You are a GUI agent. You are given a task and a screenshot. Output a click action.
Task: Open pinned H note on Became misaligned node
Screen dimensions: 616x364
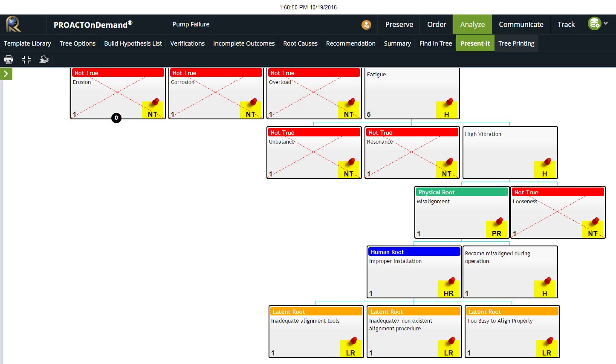coord(545,289)
